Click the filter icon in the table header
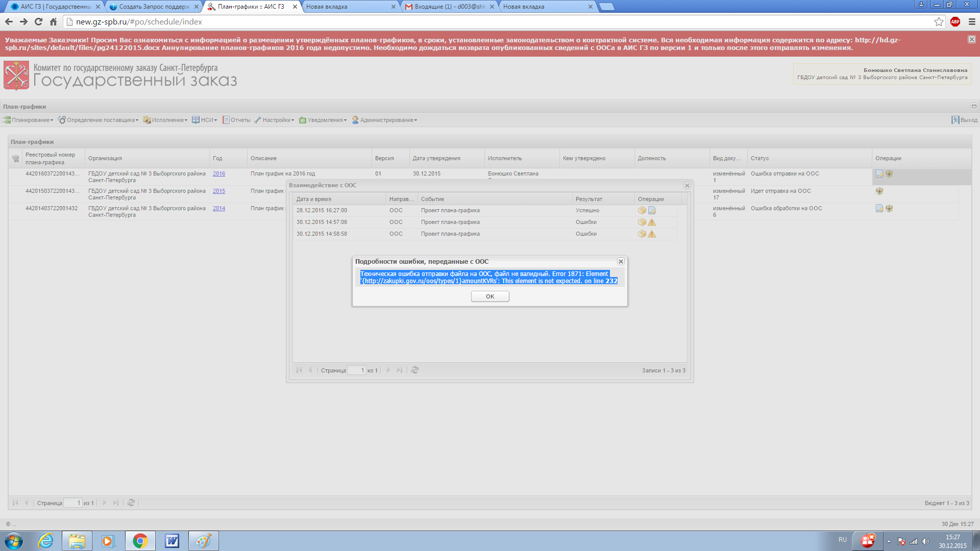The image size is (980, 551). point(16,159)
